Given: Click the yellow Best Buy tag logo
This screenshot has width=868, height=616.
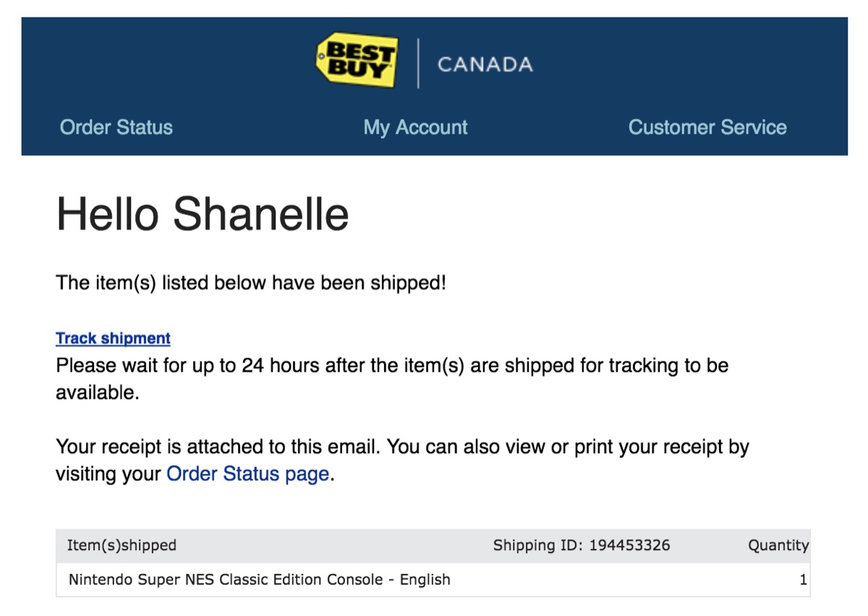Looking at the screenshot, I should (x=358, y=60).
